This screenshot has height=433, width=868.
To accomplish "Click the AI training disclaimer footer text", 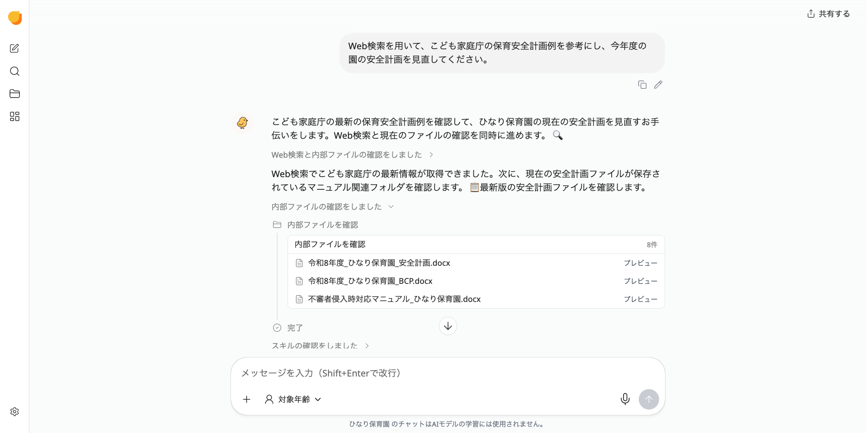I will coord(448,424).
